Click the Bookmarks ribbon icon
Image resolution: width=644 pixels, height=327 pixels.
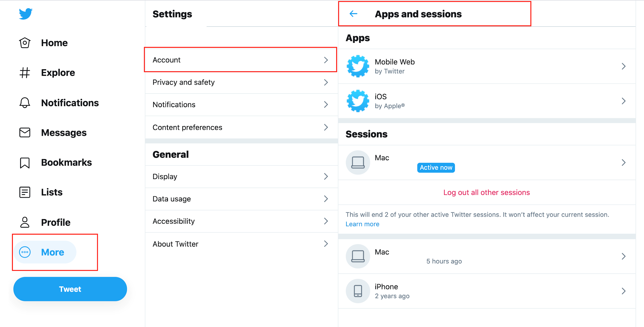(25, 163)
